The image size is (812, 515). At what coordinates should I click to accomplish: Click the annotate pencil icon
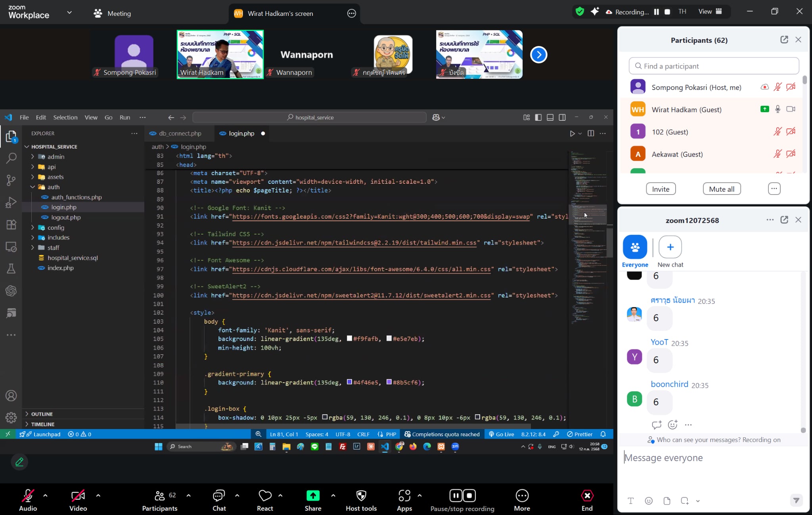[x=19, y=462]
